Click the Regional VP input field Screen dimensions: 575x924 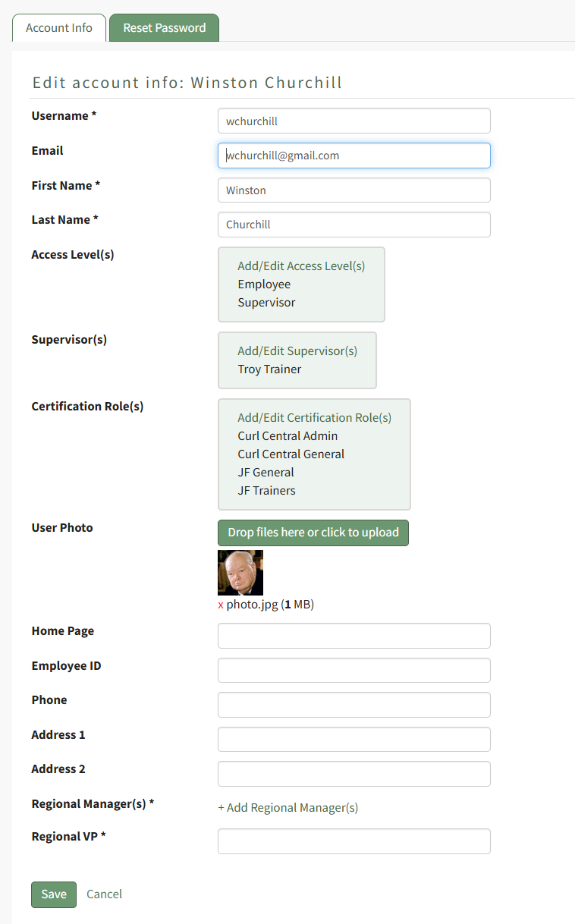(354, 841)
